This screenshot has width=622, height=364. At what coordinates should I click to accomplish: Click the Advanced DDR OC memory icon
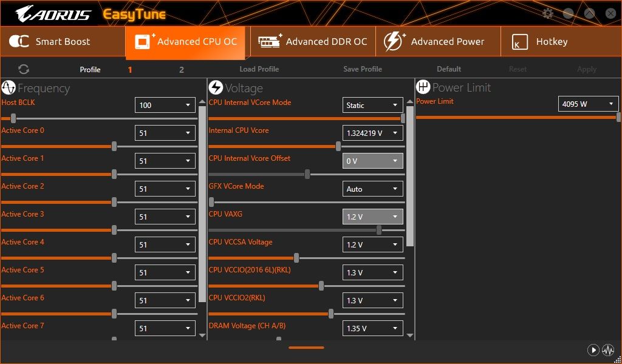270,41
